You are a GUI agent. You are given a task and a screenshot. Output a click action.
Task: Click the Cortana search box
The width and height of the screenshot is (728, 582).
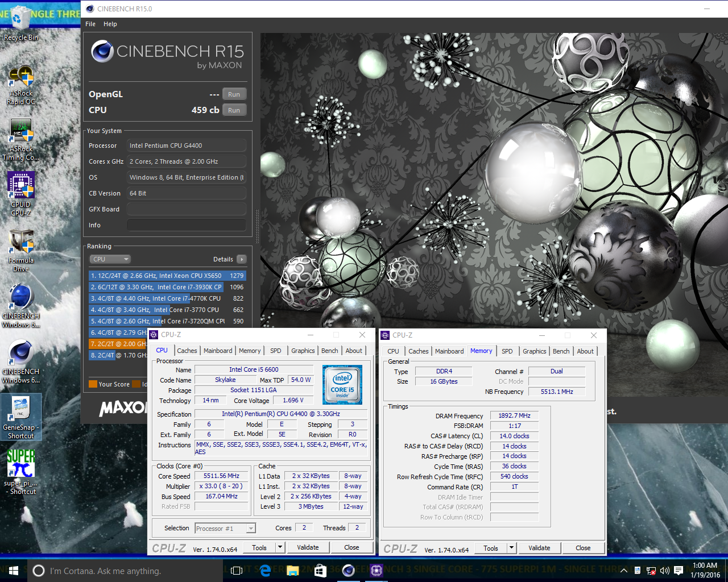[125, 571]
